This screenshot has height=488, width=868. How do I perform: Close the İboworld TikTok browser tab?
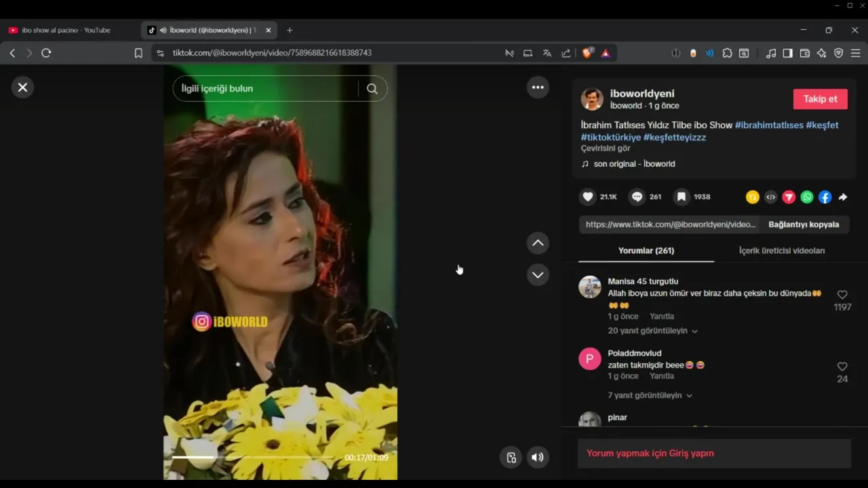268,30
